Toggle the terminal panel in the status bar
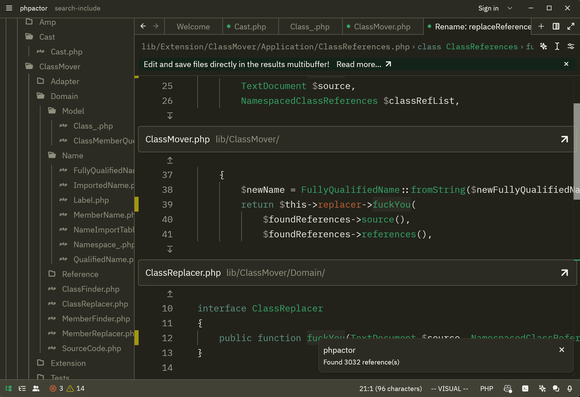 pos(525,388)
